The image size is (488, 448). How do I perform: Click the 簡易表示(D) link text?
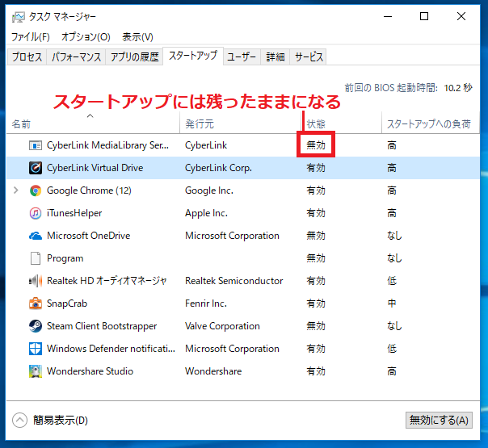tap(61, 421)
